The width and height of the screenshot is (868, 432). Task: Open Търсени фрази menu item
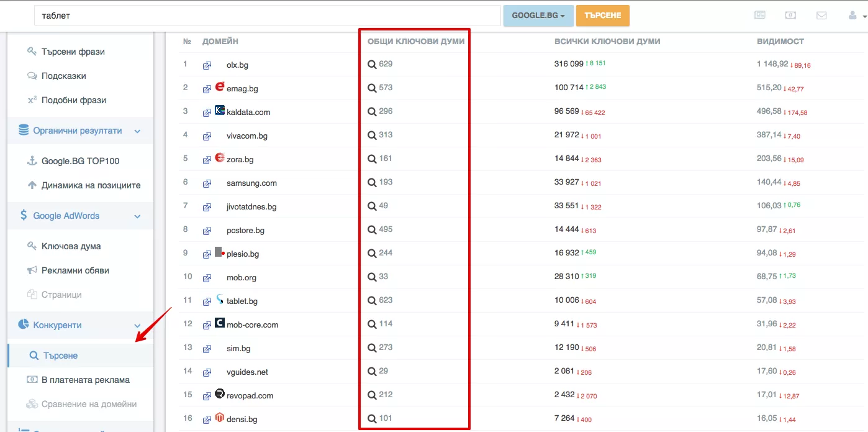[x=73, y=52]
